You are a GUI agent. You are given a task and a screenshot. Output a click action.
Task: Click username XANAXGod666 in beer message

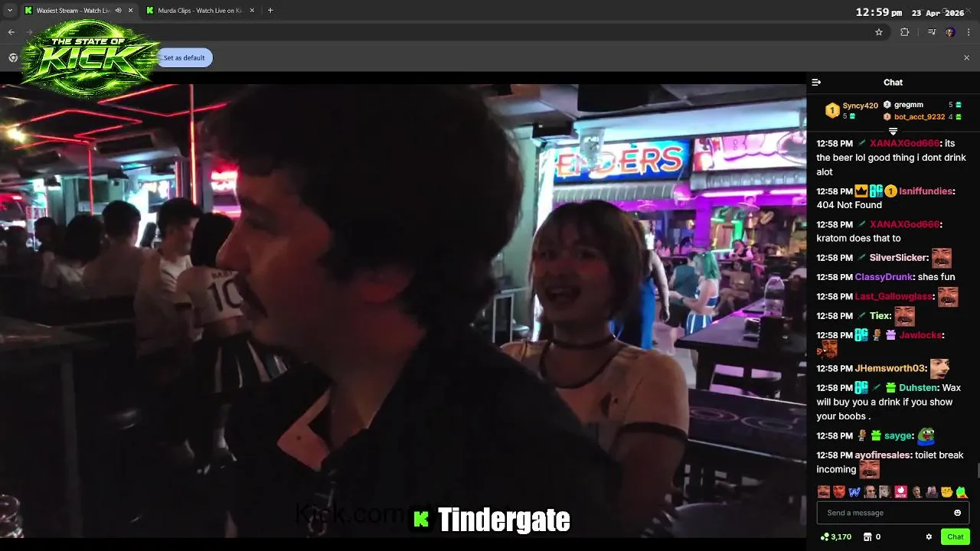pyautogui.click(x=904, y=143)
